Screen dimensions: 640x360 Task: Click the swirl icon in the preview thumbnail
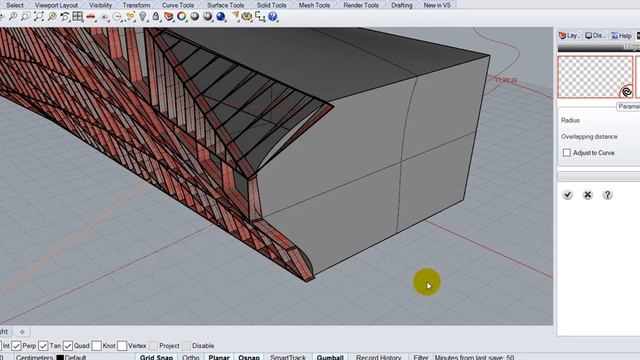(627, 91)
